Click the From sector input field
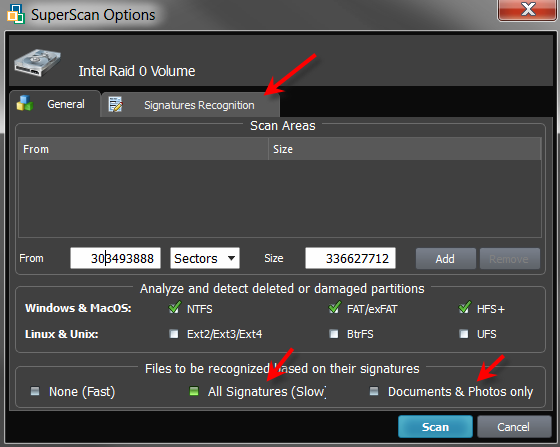The image size is (560, 447). 115,258
